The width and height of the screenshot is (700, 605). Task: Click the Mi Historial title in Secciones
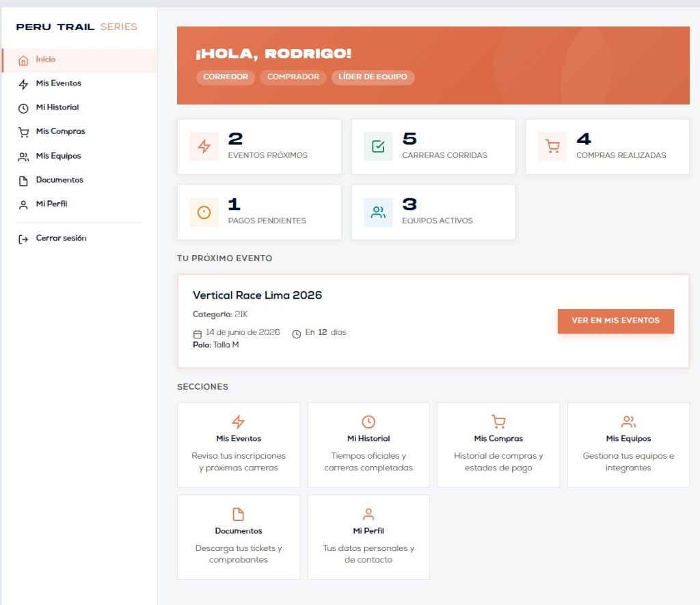coord(368,438)
